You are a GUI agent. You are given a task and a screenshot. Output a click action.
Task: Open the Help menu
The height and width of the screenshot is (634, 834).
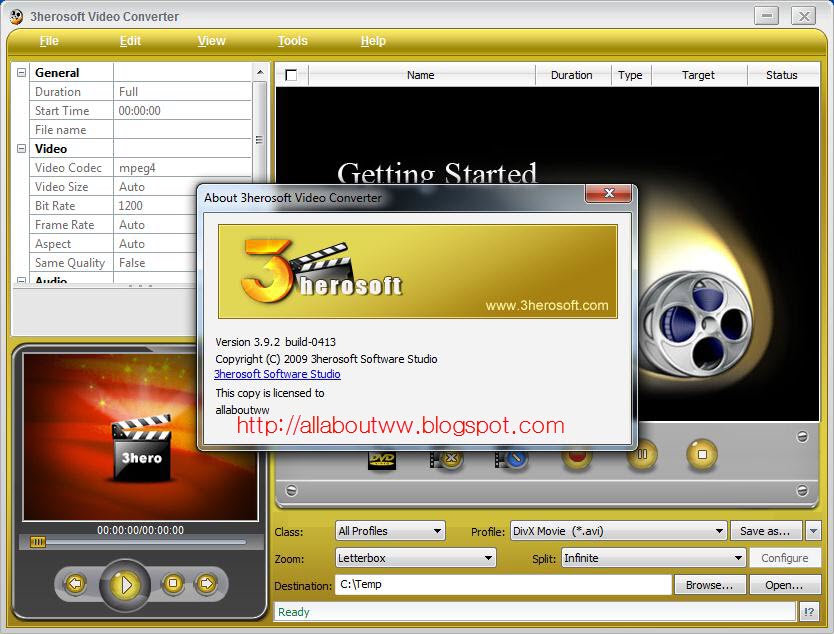373,40
